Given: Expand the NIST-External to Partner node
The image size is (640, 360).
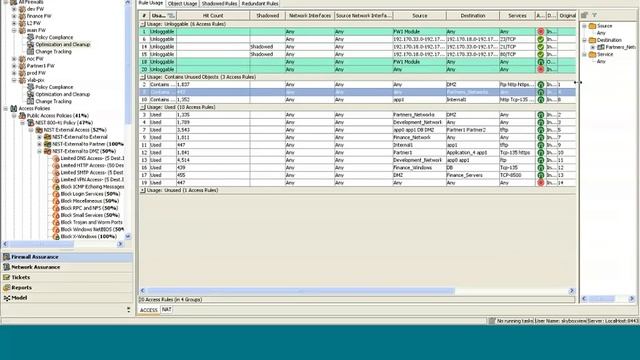Looking at the screenshot, I should click(x=39, y=144).
